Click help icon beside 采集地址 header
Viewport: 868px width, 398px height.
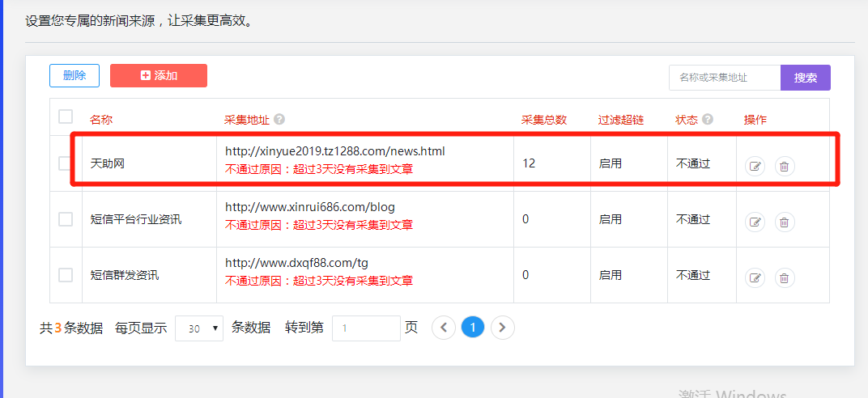(x=279, y=119)
